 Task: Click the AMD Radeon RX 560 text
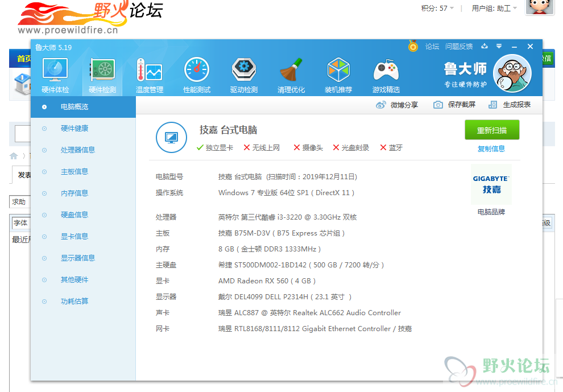tap(267, 280)
